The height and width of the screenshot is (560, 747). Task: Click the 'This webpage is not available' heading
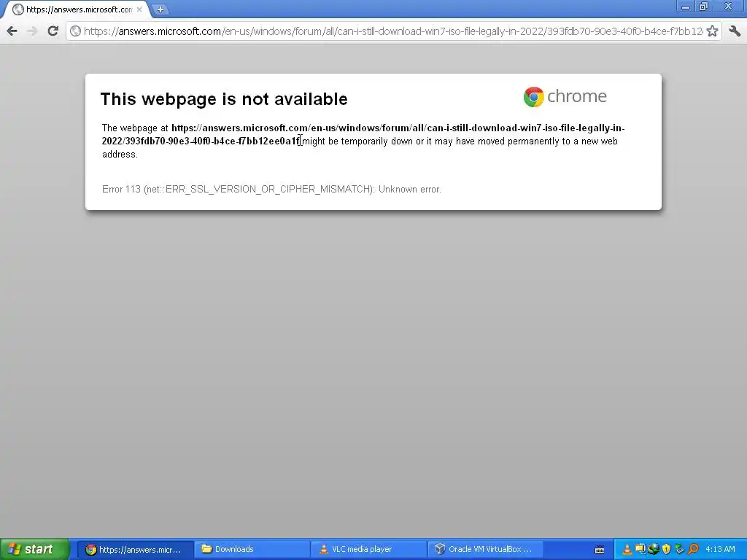coord(224,99)
